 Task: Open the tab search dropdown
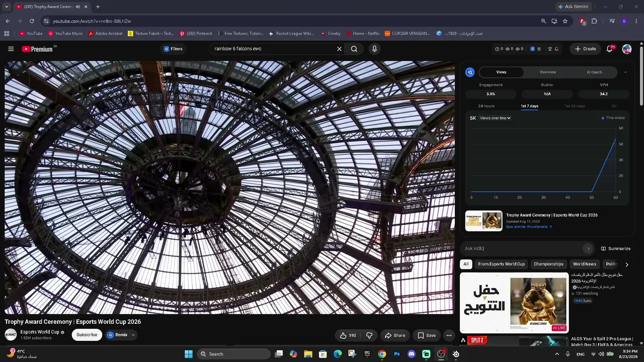[7, 7]
